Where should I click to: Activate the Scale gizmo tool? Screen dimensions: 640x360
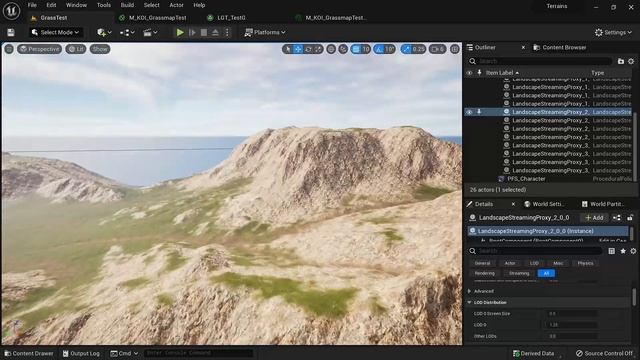pyautogui.click(x=318, y=49)
